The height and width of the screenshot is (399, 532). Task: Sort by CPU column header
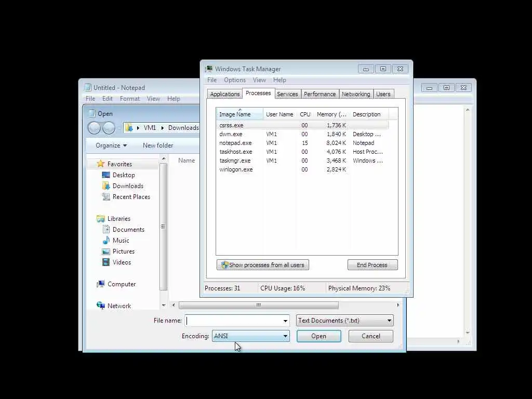[305, 114]
